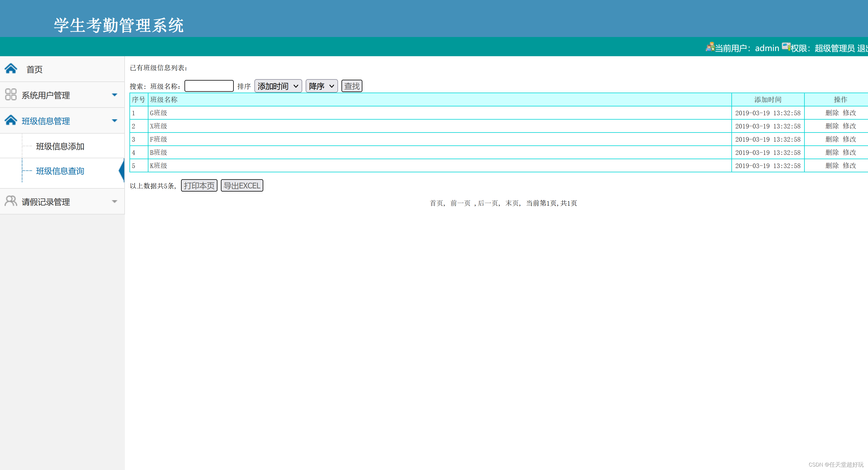Viewport: 868px width, 470px height.
Task: Click the house icon for 班级信息管理
Action: [x=11, y=120]
